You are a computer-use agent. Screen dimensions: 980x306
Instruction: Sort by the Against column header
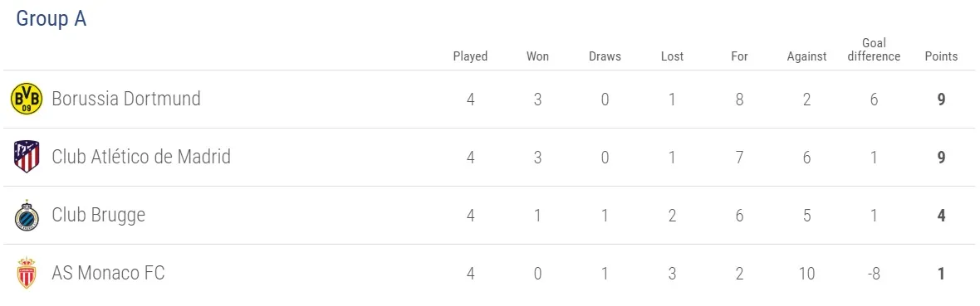pyautogui.click(x=807, y=56)
